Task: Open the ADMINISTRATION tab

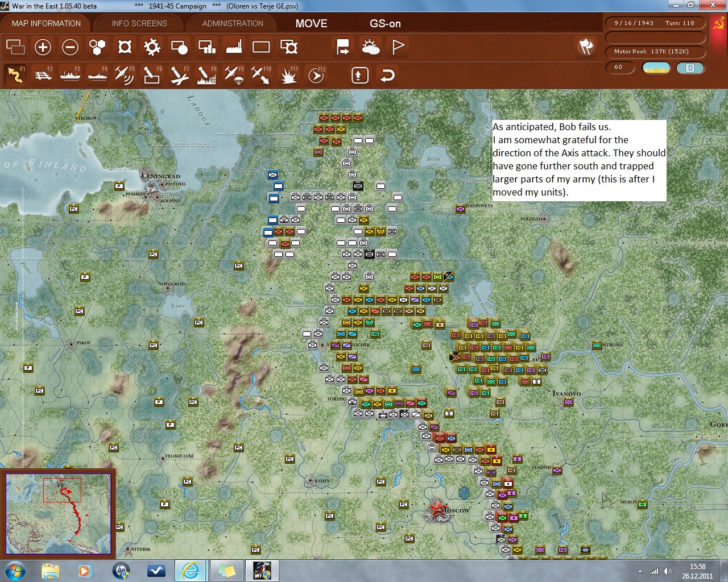Action: point(233,23)
